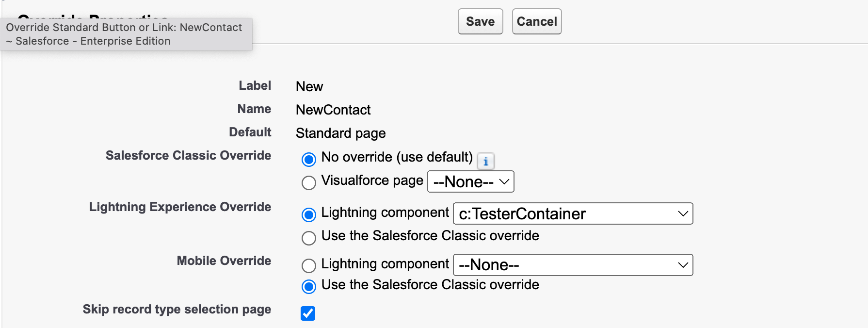Click the Lightning Experience Override field label

tap(180, 207)
